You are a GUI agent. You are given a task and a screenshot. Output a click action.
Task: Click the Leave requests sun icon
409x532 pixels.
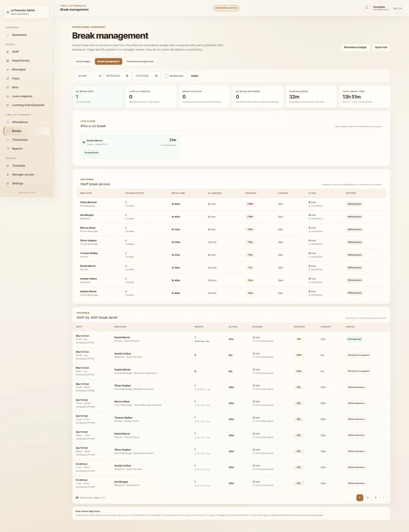point(8,97)
